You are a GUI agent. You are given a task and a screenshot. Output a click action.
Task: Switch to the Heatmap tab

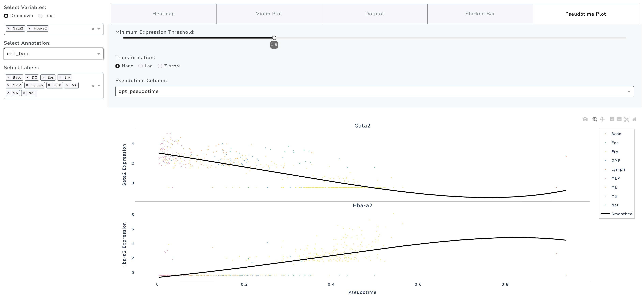163,14
